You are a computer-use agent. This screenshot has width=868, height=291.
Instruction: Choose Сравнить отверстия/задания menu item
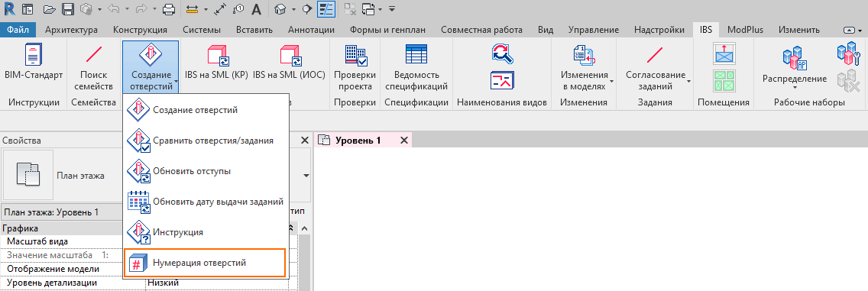pyautogui.click(x=206, y=141)
